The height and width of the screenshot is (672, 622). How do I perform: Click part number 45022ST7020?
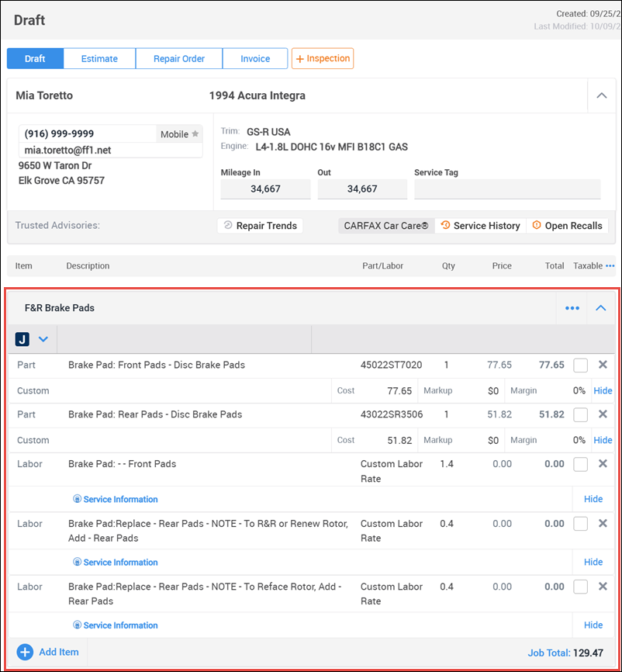click(x=391, y=365)
